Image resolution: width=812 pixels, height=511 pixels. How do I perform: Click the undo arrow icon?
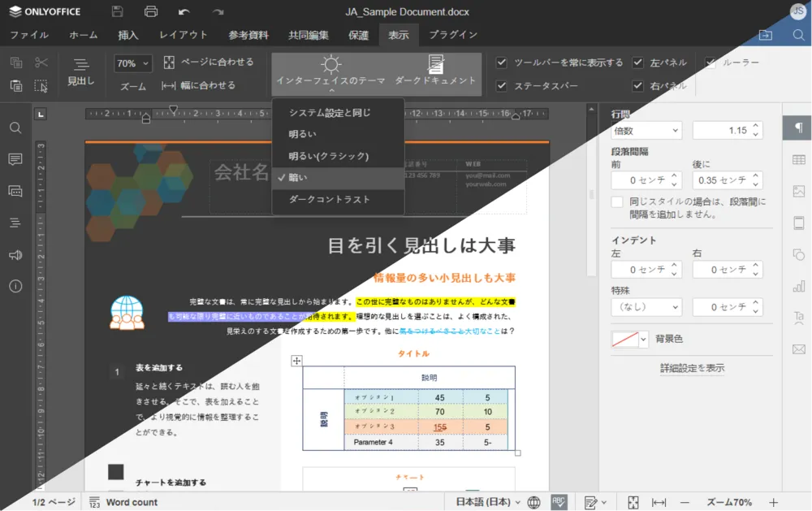pos(184,12)
